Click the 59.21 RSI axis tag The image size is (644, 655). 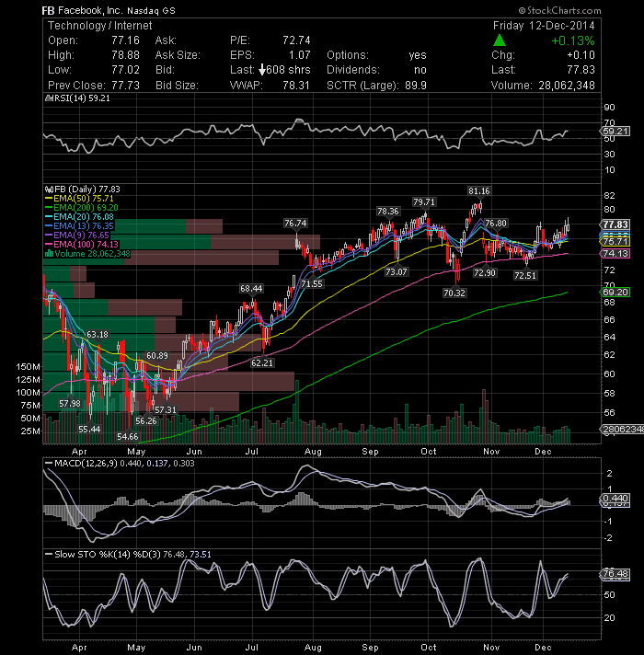(615, 132)
